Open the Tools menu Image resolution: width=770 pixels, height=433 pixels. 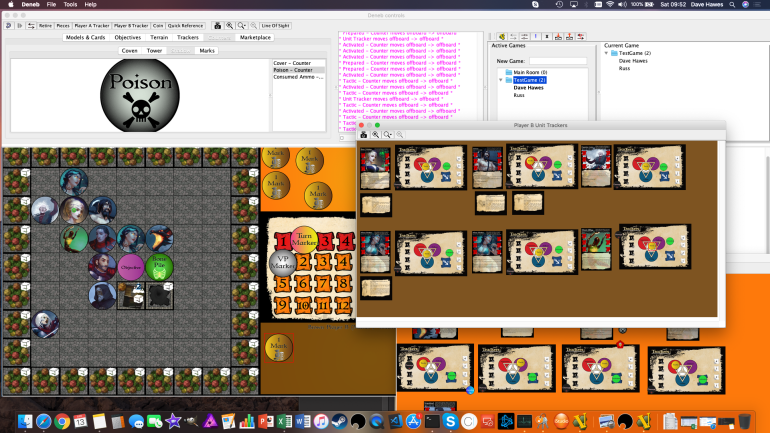(70, 5)
